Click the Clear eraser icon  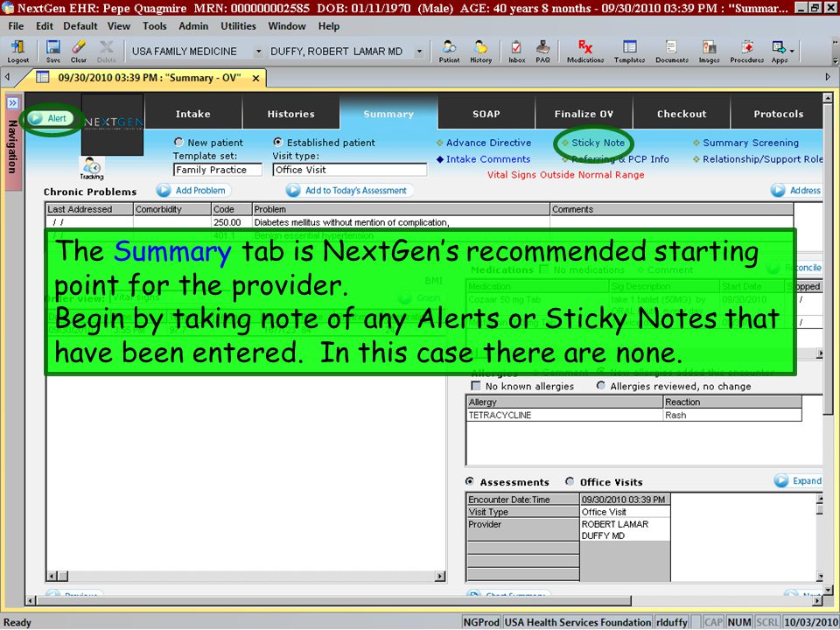click(79, 52)
